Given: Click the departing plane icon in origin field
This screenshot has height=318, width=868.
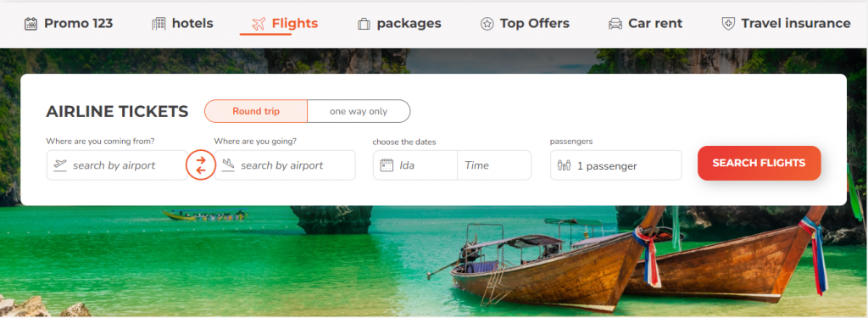Looking at the screenshot, I should coord(60,165).
